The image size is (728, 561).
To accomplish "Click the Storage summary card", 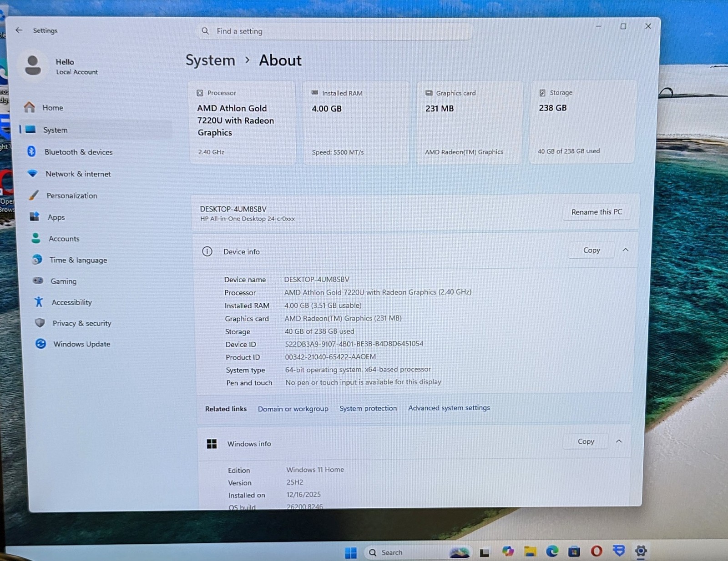I will (x=582, y=121).
